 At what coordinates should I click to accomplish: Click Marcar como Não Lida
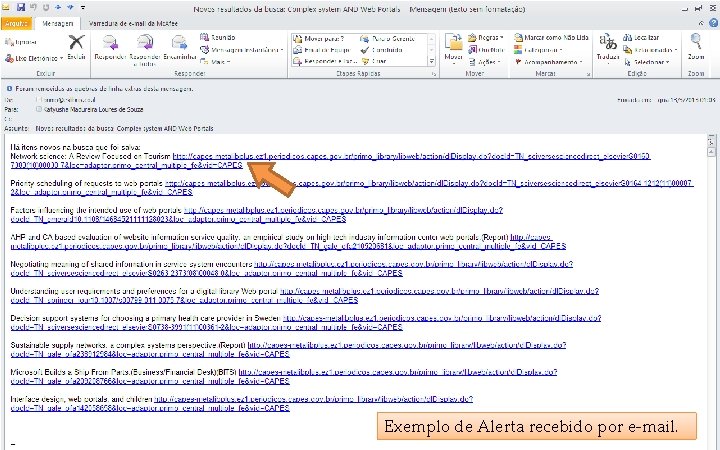(551, 38)
